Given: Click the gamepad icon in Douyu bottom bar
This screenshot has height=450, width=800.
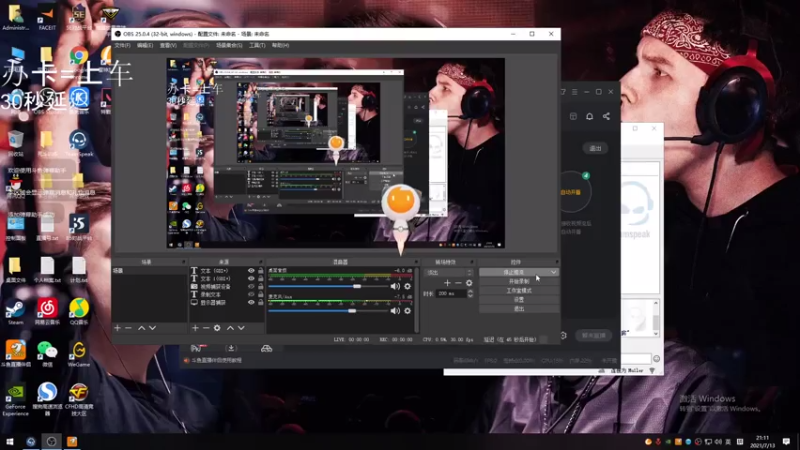Looking at the screenshot, I should (266, 348).
